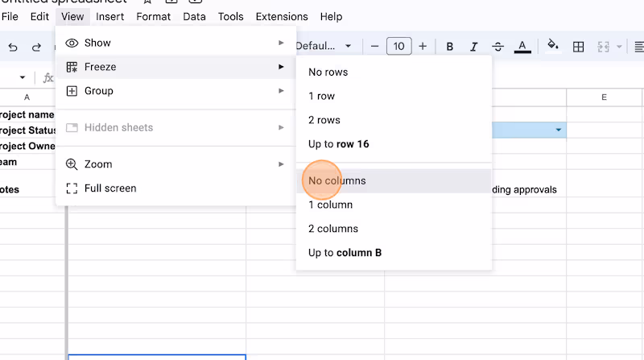Image resolution: width=644 pixels, height=360 pixels.
Task: Toggle Strikethrough formatting
Action: pos(497,47)
